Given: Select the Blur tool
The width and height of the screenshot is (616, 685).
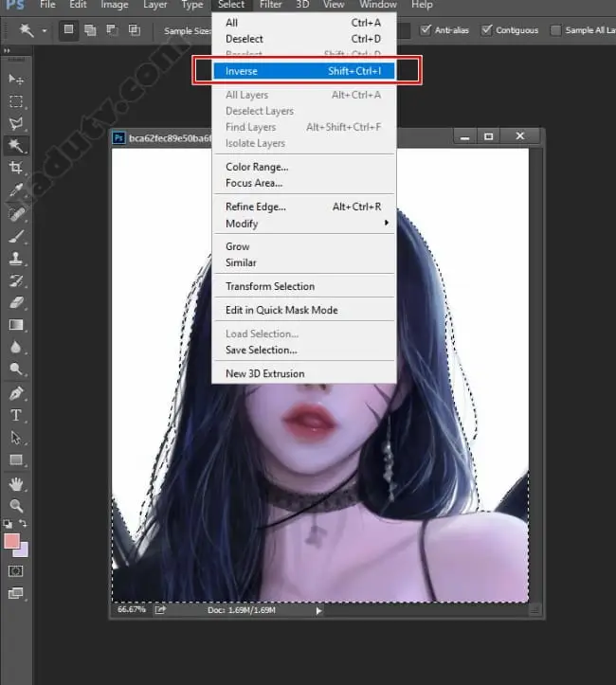Looking at the screenshot, I should click(16, 348).
